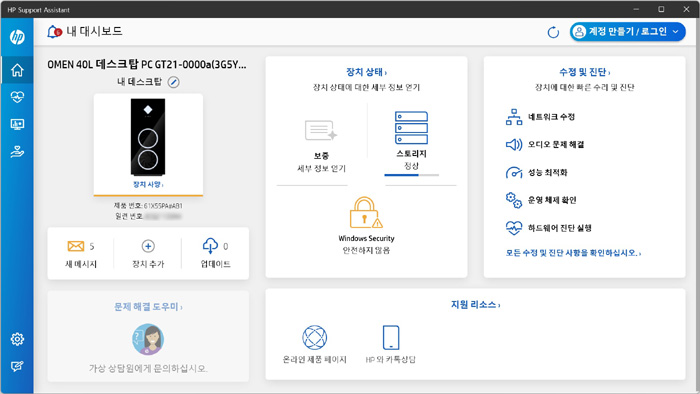
Task: Click the storage usage progress bar
Action: (411, 175)
